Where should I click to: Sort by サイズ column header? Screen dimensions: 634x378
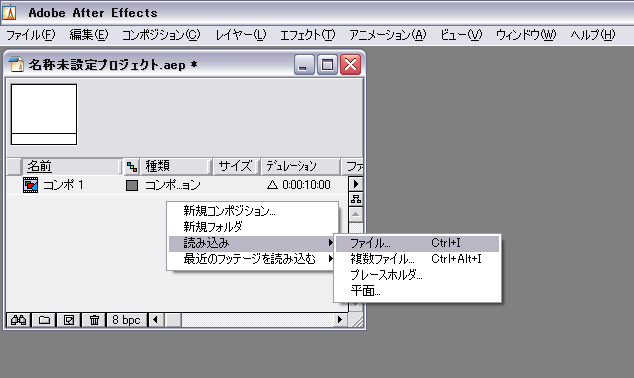point(235,166)
